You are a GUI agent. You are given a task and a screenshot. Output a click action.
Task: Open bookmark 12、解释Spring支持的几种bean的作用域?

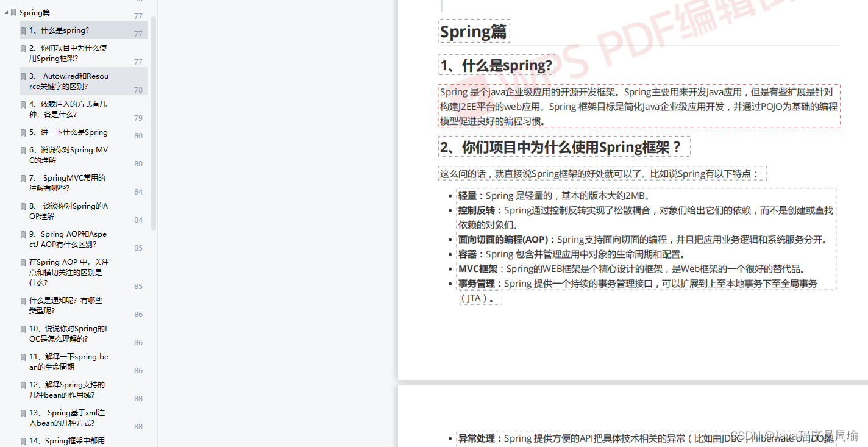67,390
